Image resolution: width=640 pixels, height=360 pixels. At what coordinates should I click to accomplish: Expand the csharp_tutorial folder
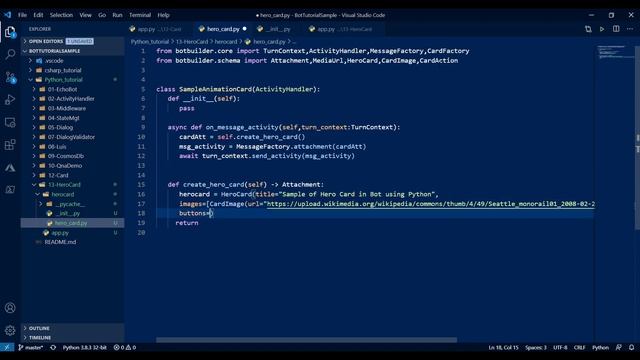pyautogui.click(x=73, y=70)
